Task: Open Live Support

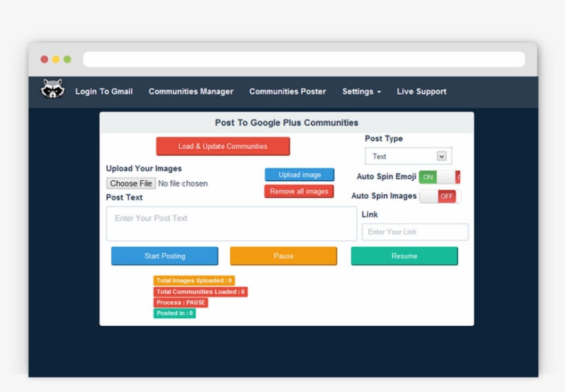Action: tap(422, 92)
